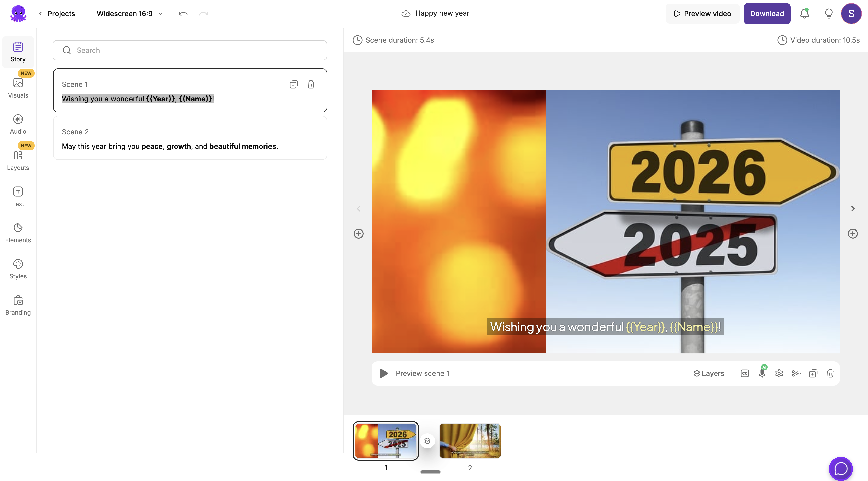Expand to the next scene with right chevron
Viewport: 868px width, 481px height.
coord(853,208)
